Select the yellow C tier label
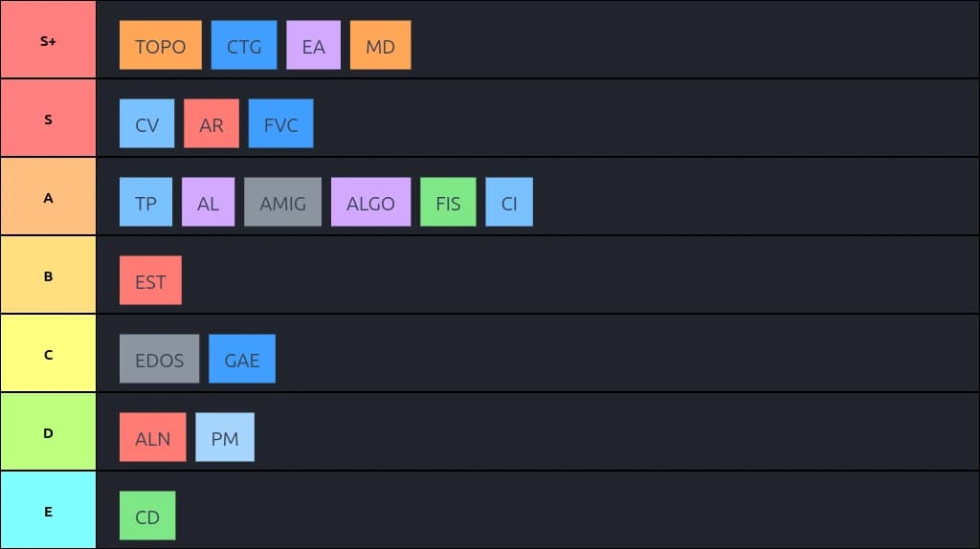This screenshot has width=980, height=549. (48, 354)
